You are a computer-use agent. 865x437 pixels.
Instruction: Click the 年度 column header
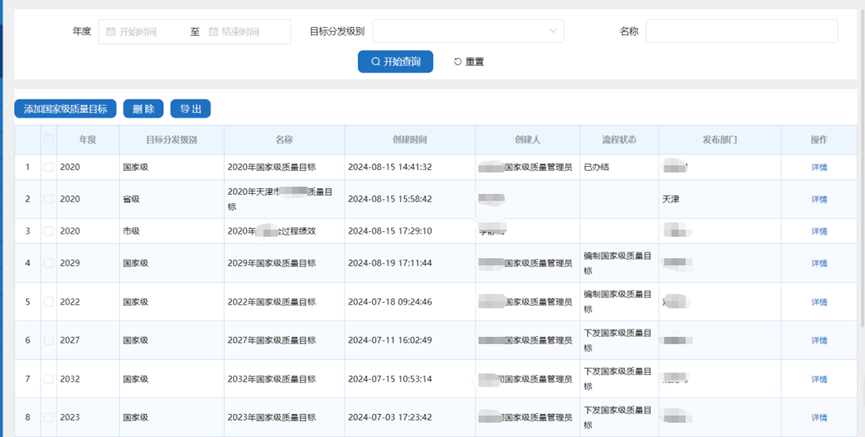pyautogui.click(x=88, y=140)
